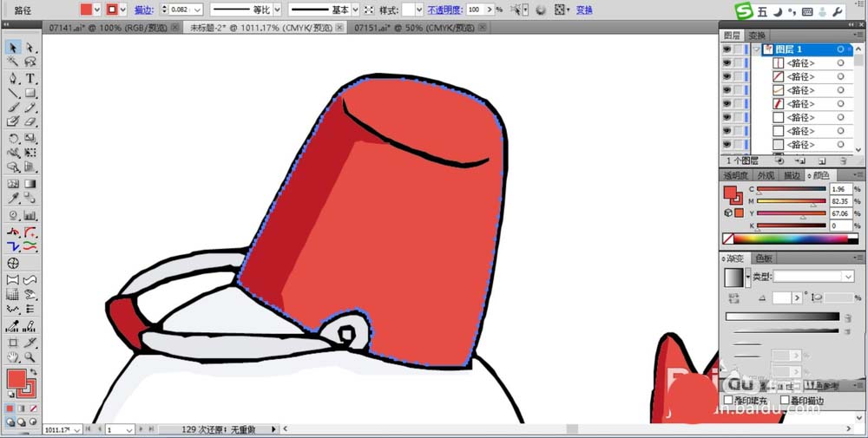The width and height of the screenshot is (868, 438).
Task: Select the Line Segment tool
Action: coord(13,93)
